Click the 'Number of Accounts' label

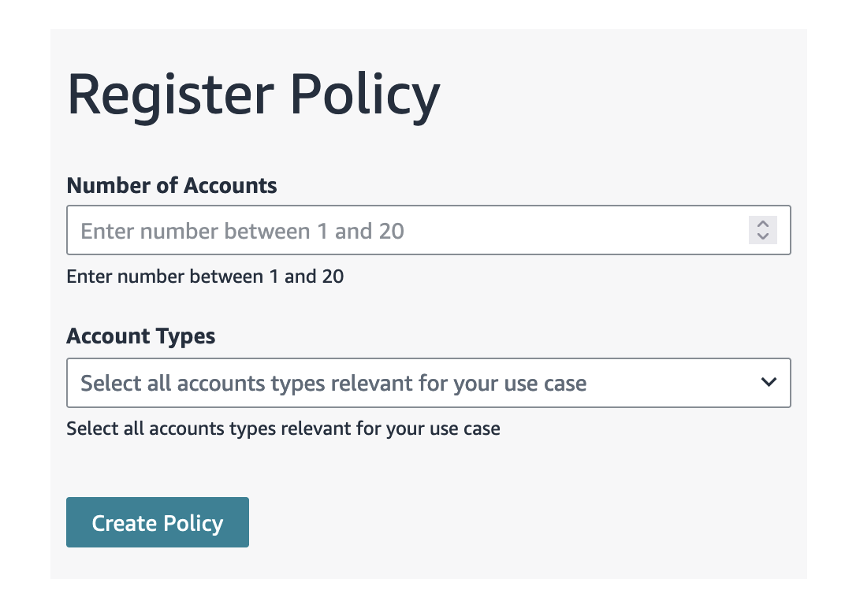(171, 185)
